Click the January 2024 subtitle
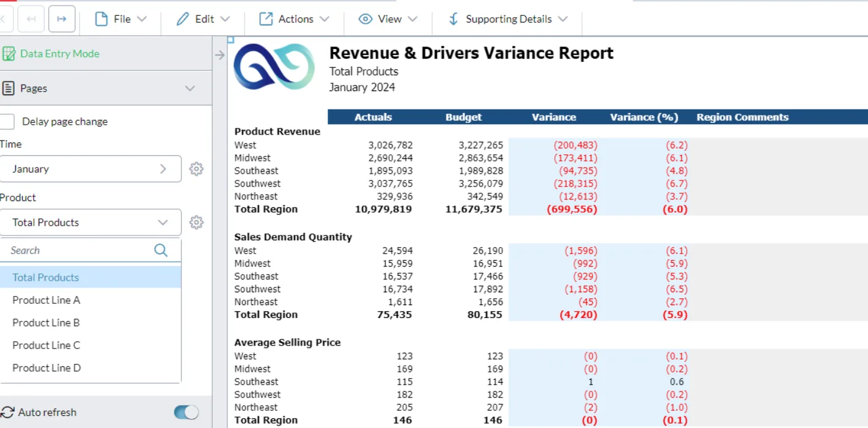Viewport: 868px width, 428px height. pyautogui.click(x=362, y=87)
